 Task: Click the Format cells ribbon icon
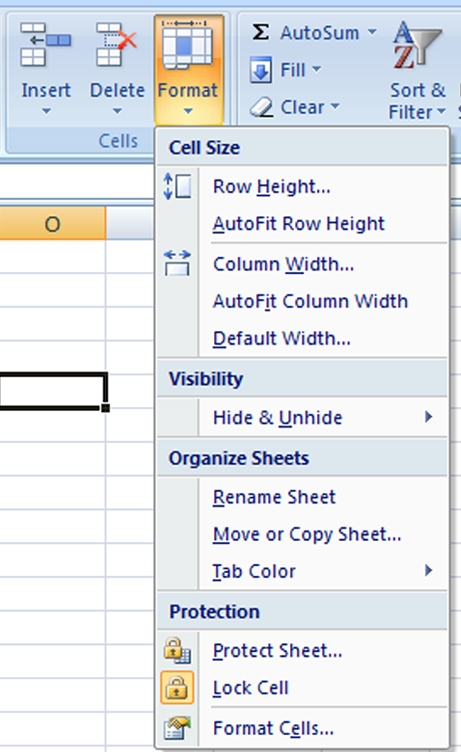[188, 47]
